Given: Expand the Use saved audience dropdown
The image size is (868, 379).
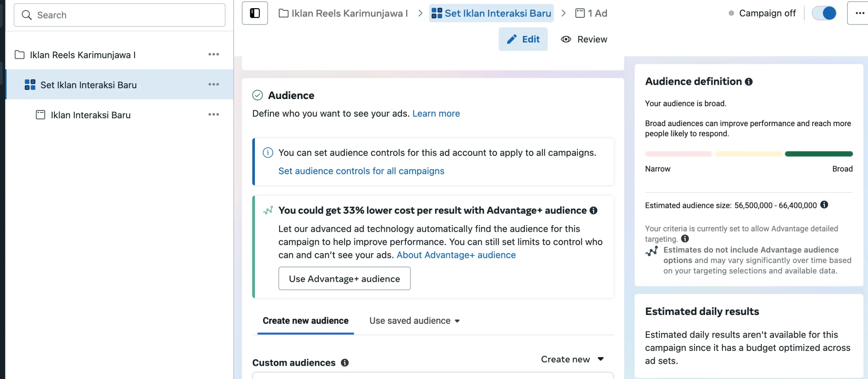Looking at the screenshot, I should [x=414, y=321].
